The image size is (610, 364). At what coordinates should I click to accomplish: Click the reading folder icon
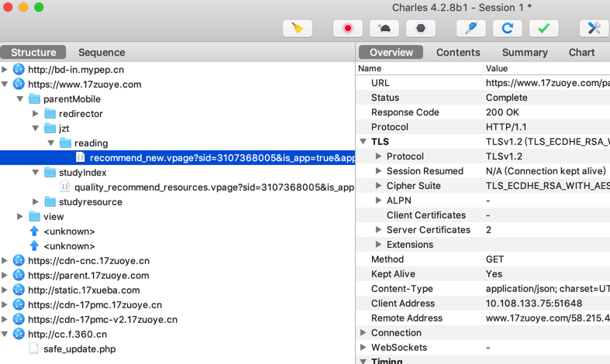[65, 143]
